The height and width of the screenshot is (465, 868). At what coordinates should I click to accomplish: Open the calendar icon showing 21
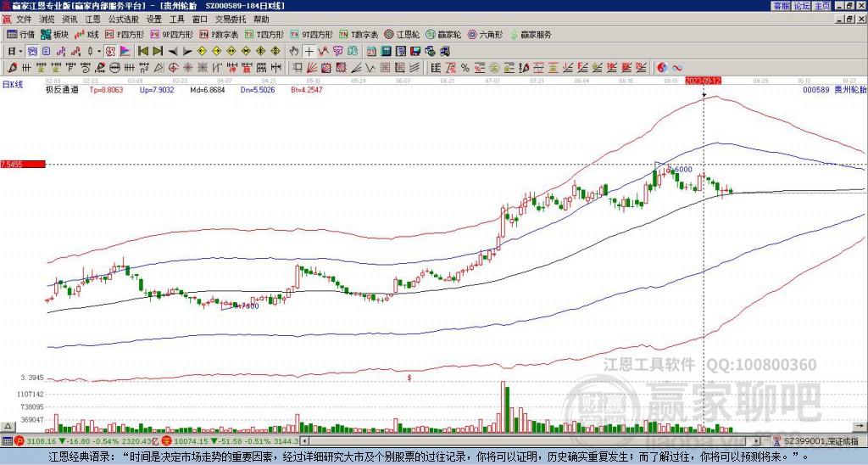[371, 52]
